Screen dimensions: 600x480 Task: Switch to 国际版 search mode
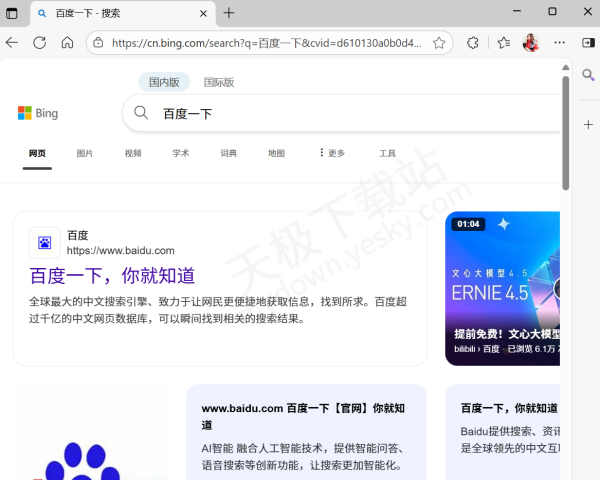(x=218, y=82)
